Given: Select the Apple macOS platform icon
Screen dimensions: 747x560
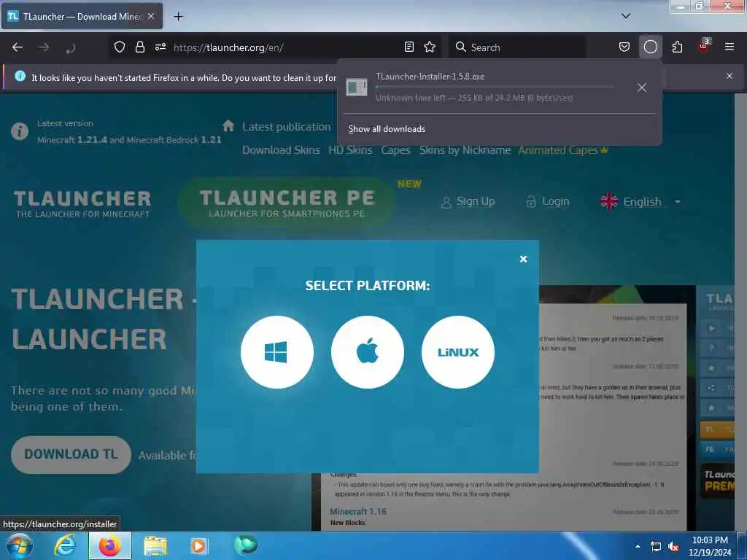Looking at the screenshot, I should 368,352.
